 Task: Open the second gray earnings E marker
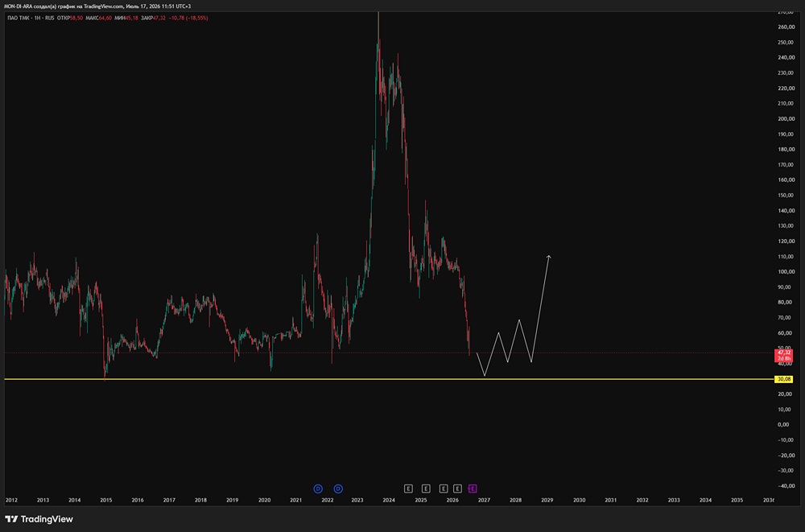click(x=426, y=489)
